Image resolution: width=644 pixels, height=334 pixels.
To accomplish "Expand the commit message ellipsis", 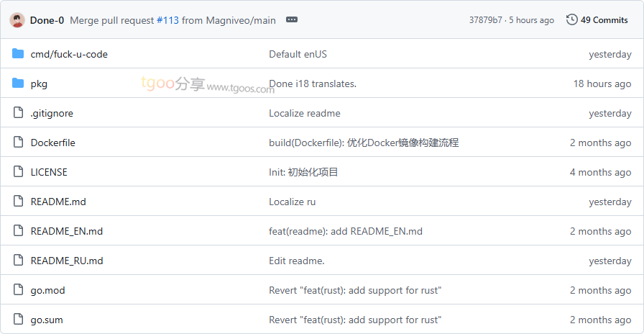I will pos(292,20).
